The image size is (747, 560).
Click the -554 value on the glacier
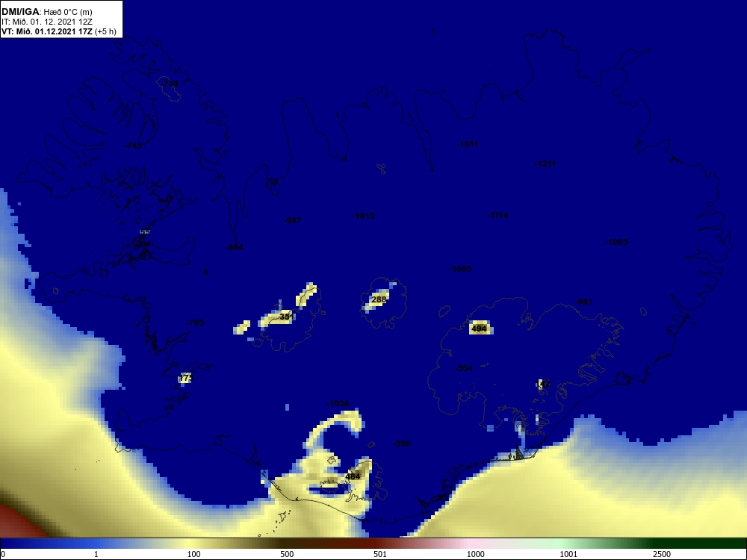464,369
